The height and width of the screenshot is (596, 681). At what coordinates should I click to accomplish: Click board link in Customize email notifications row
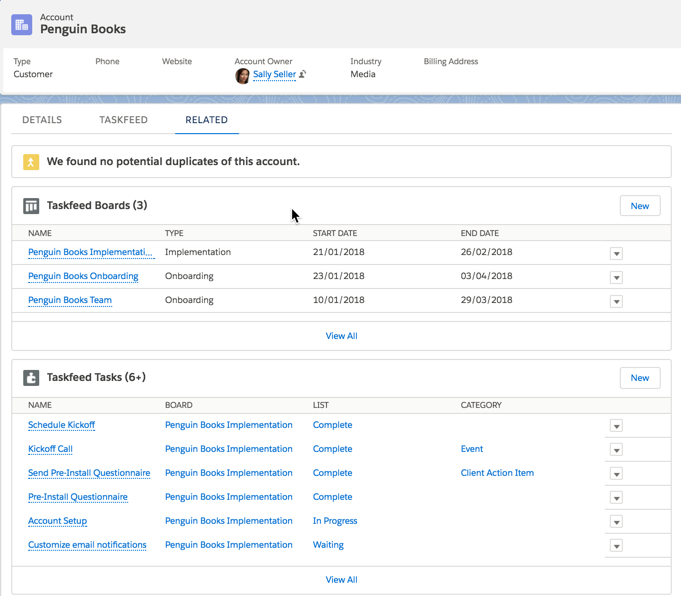(x=228, y=545)
